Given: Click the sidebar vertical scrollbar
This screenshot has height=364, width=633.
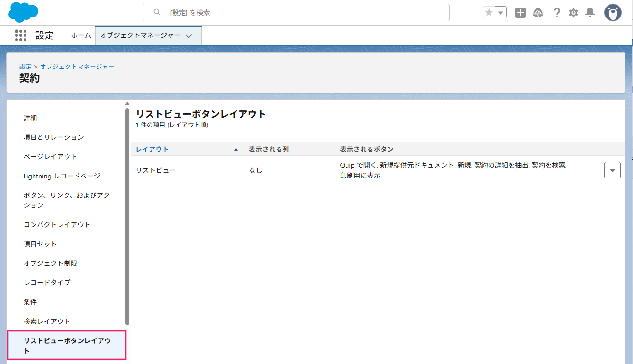Looking at the screenshot, I should [x=127, y=216].
